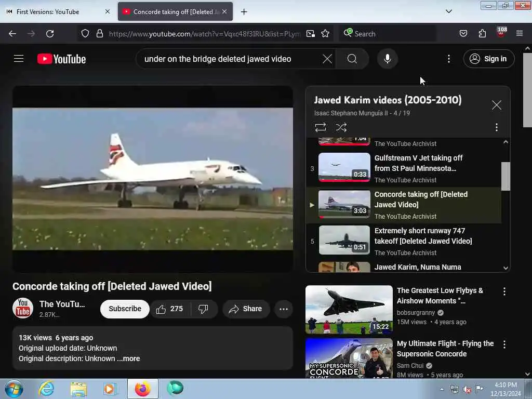532x399 pixels.
Task: Open the Firefox application menu
Action: 519,33
